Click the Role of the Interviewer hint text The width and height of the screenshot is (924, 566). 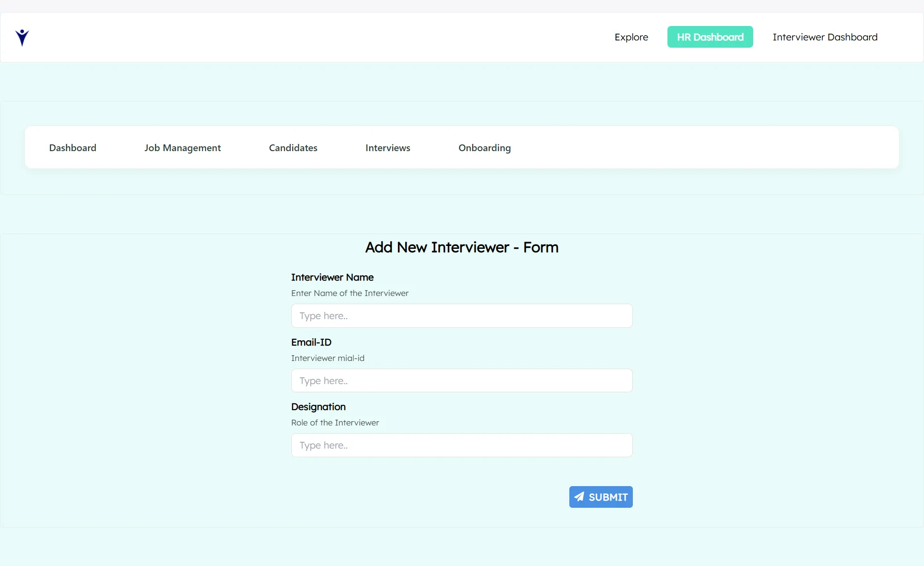click(334, 422)
